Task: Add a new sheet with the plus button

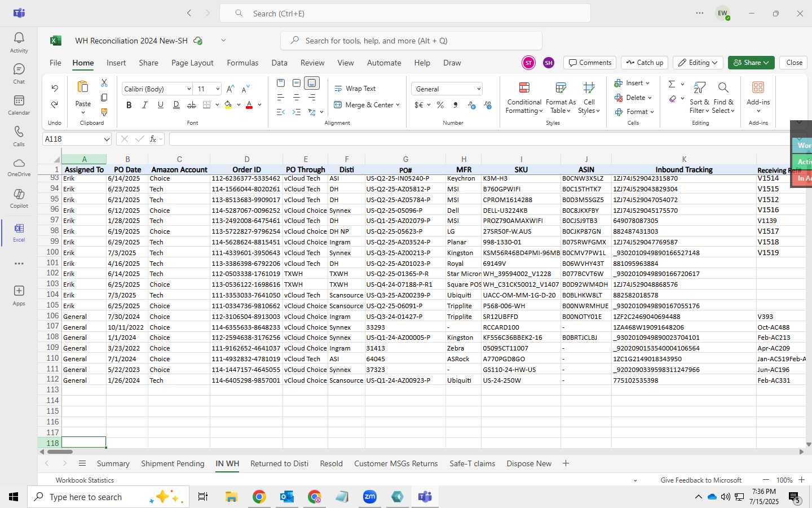Action: 566,463
